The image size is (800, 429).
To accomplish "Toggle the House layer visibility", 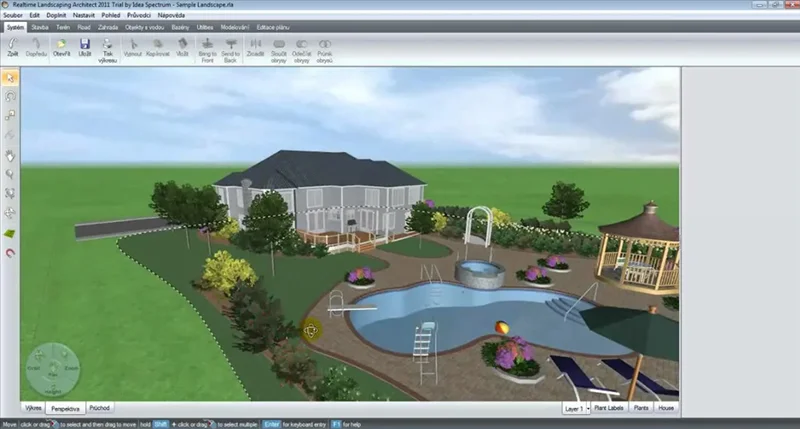I will click(x=666, y=409).
